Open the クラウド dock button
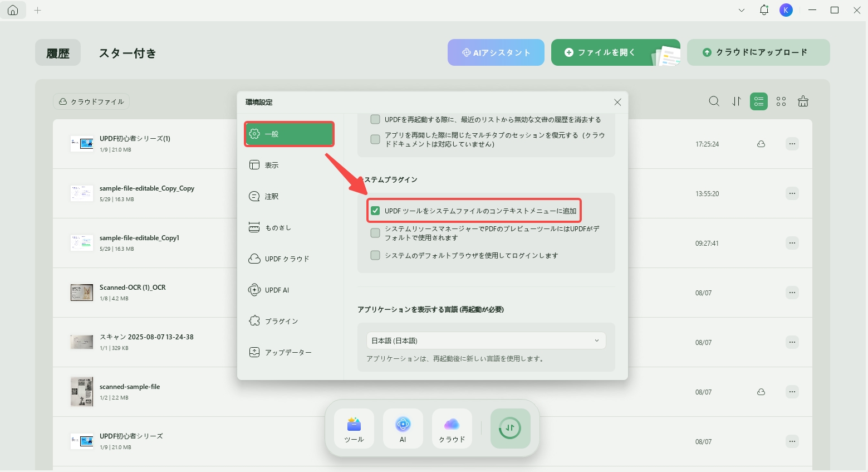 (452, 429)
